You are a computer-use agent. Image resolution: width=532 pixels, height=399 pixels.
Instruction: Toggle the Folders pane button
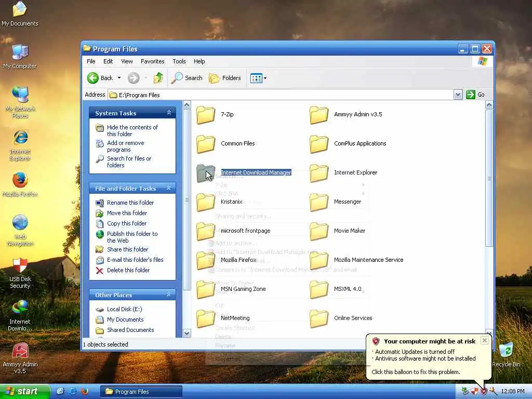[x=224, y=78]
